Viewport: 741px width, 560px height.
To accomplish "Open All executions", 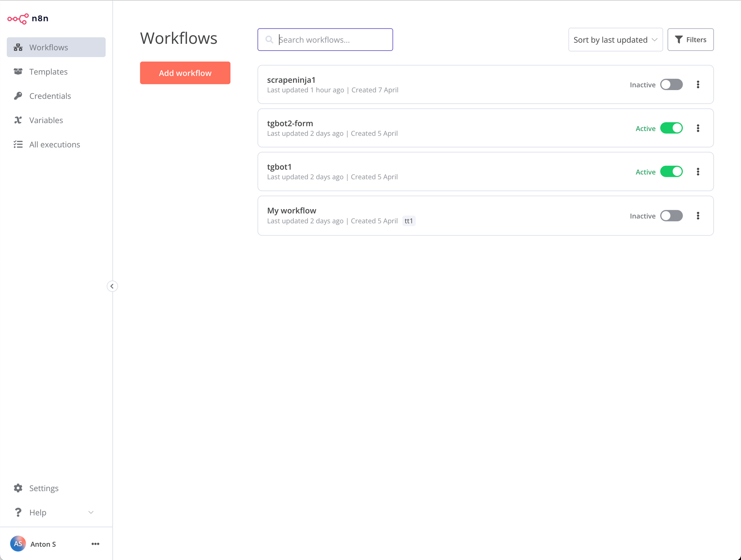I will (55, 144).
